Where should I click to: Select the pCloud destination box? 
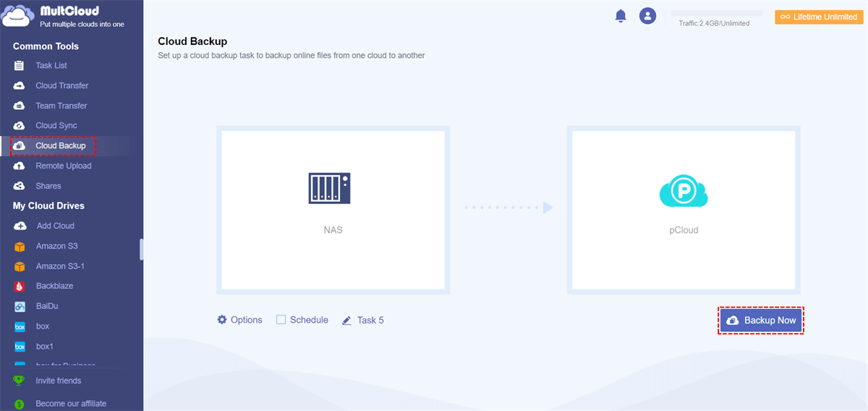click(684, 210)
